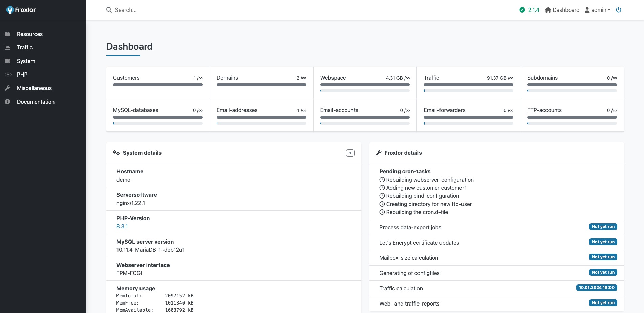Viewport: 644px width, 313px height.
Task: Click the Not yet run badge for Let's Encrypt
Action: 603,242
